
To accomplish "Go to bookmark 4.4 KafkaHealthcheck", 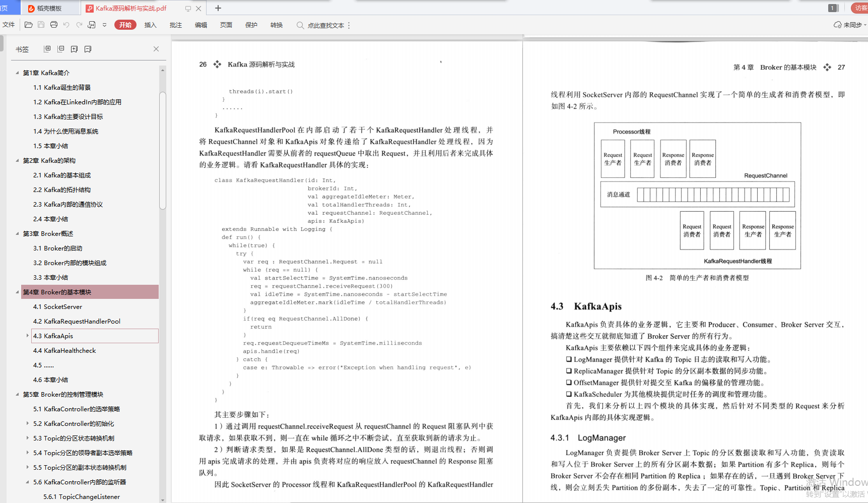I will [x=64, y=351].
